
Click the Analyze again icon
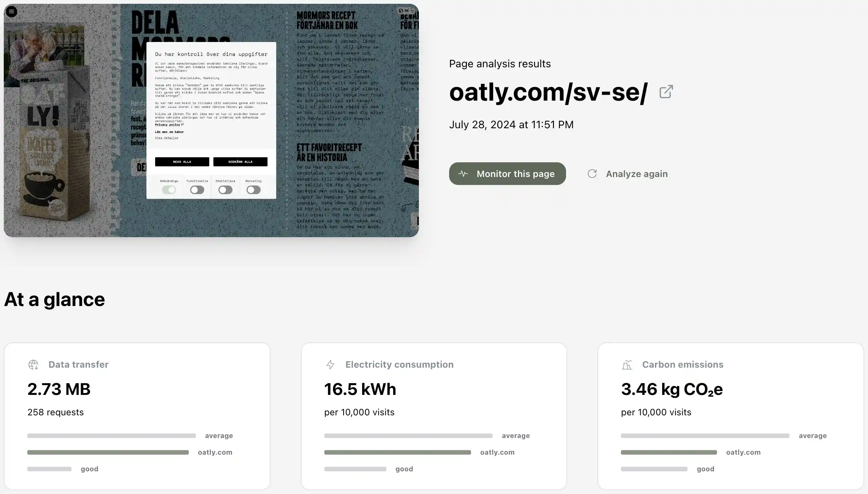pyautogui.click(x=593, y=173)
